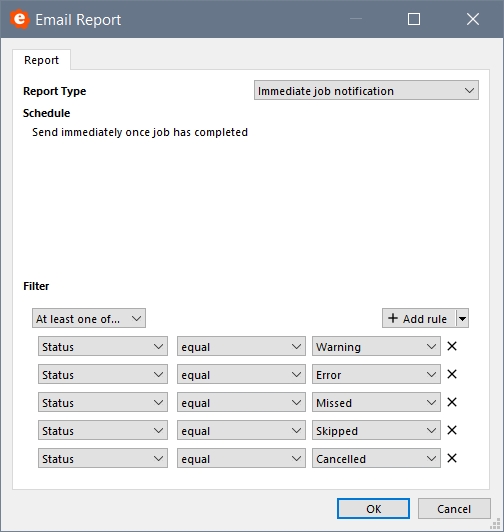Open the Status field of Cancelled row
This screenshot has width=504, height=532.
click(103, 458)
